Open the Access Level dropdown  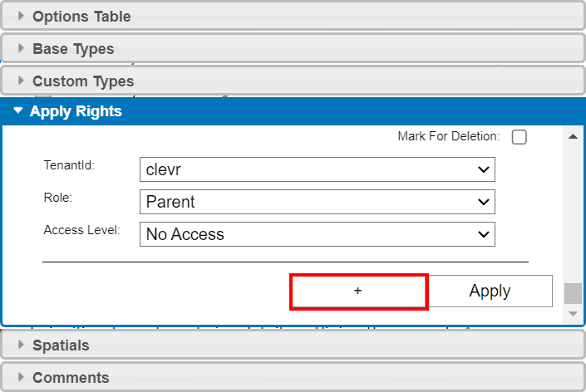click(x=318, y=234)
